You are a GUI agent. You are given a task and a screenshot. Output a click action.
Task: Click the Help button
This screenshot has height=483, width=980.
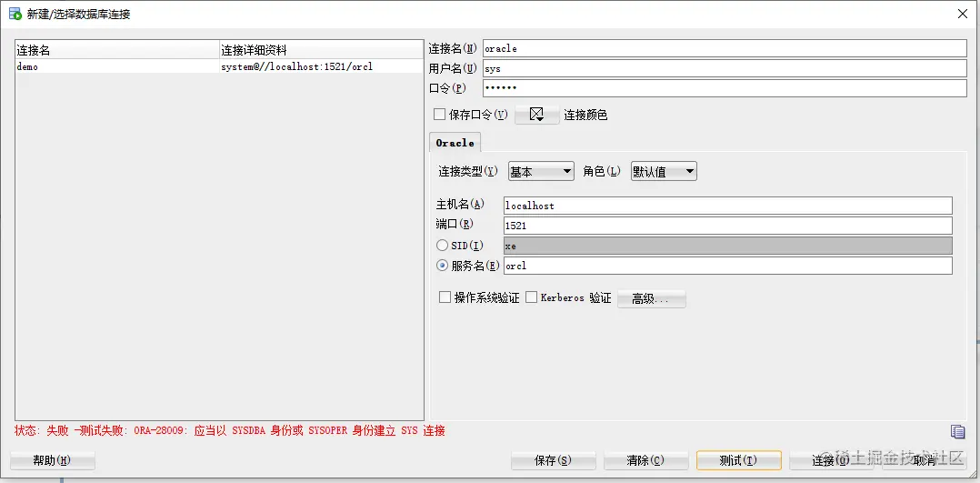pyautogui.click(x=53, y=460)
